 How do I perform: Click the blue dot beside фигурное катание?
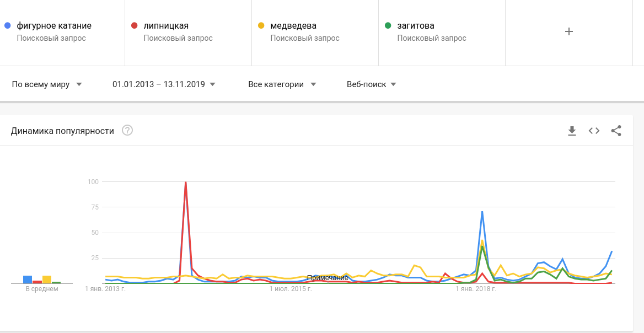(x=7, y=25)
